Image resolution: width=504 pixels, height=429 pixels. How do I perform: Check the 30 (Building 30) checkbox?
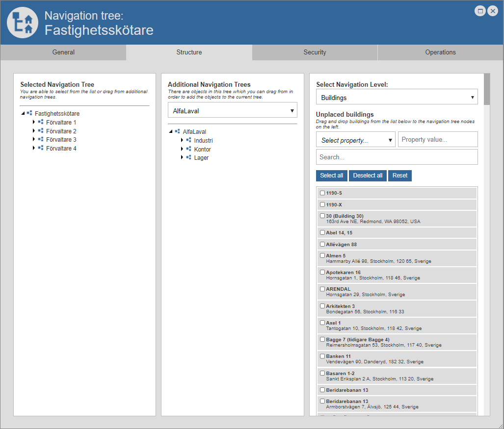point(322,216)
